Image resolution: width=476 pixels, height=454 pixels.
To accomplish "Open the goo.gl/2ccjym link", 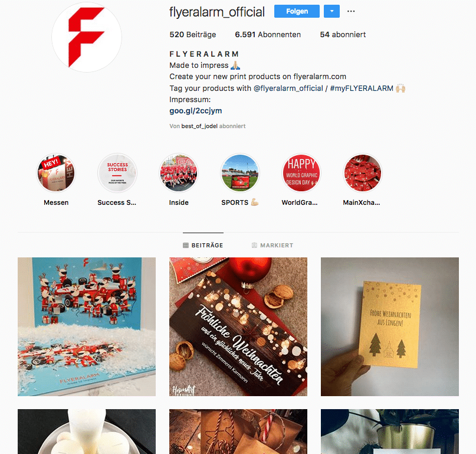I will coord(195,110).
